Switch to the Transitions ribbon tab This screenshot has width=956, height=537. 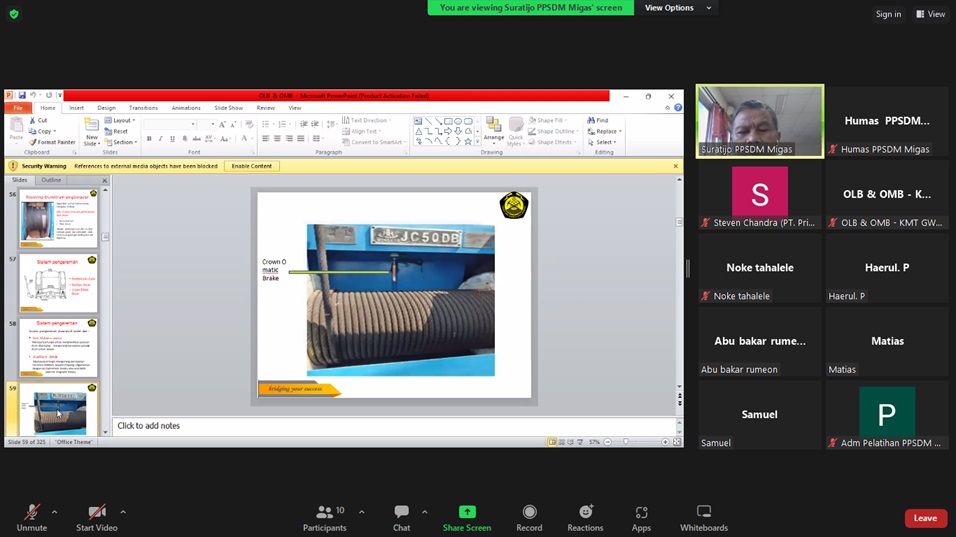click(143, 108)
